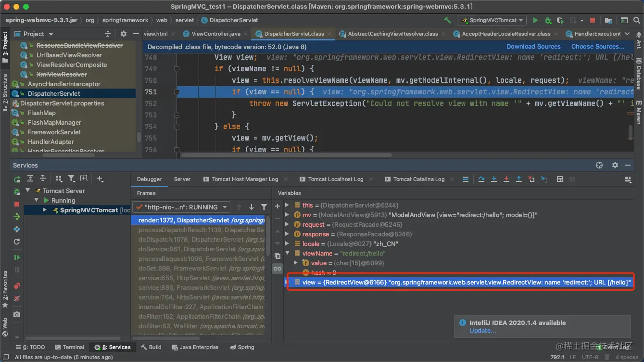Expand the request variable node
Viewport: 644px width, 362px height.
[x=287, y=224]
